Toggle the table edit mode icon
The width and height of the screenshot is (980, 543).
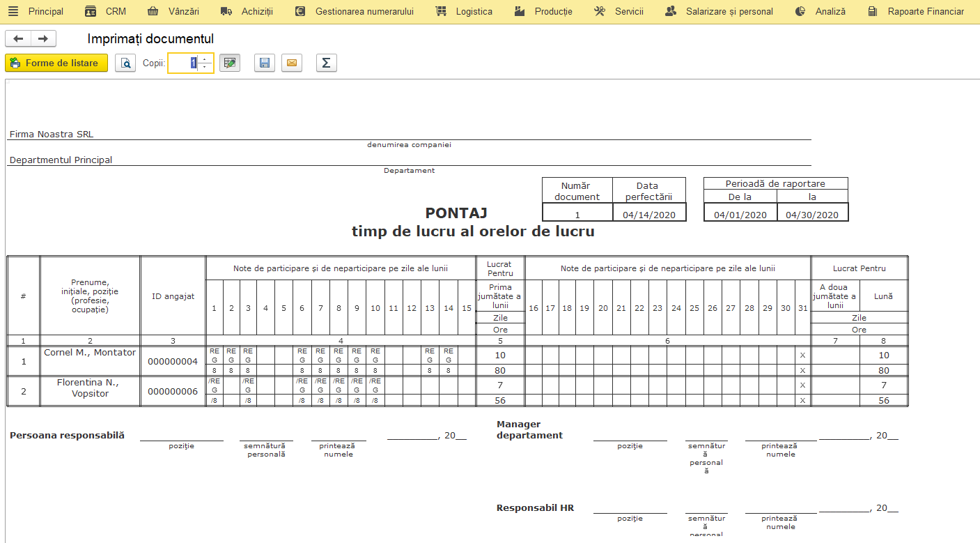pyautogui.click(x=230, y=63)
